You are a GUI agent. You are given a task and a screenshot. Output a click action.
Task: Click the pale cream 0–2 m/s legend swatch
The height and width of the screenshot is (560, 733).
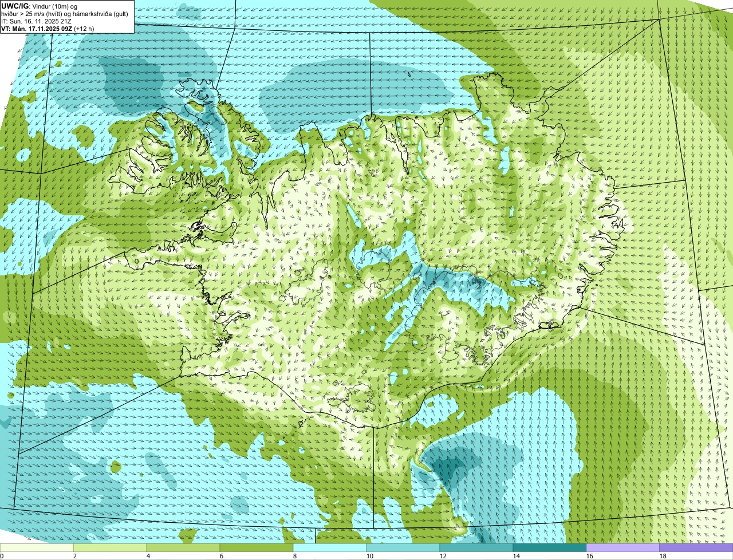tap(37, 548)
